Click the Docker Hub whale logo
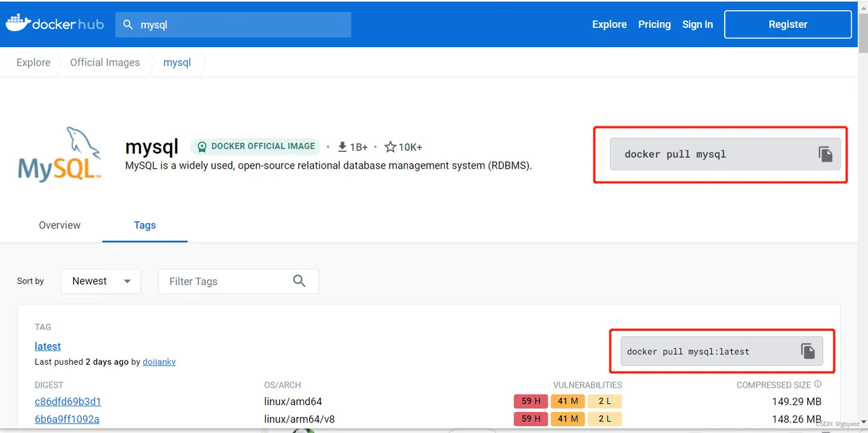This screenshot has width=868, height=433. tap(18, 23)
